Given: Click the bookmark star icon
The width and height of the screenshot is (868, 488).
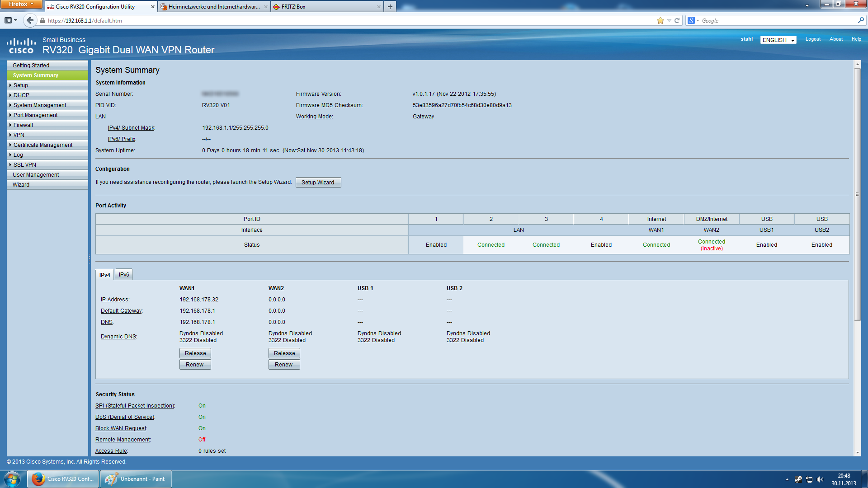Looking at the screenshot, I should pos(660,20).
